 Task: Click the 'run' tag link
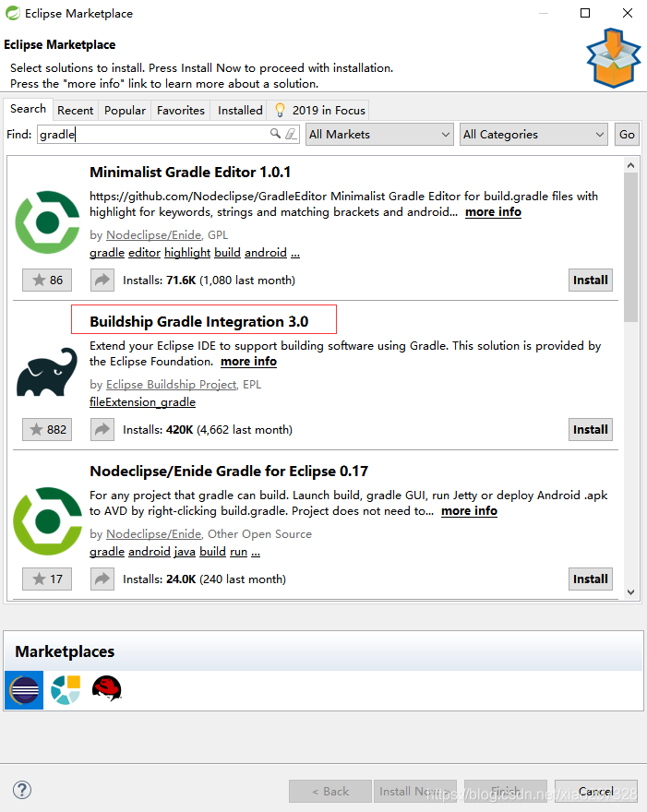pyautogui.click(x=238, y=552)
